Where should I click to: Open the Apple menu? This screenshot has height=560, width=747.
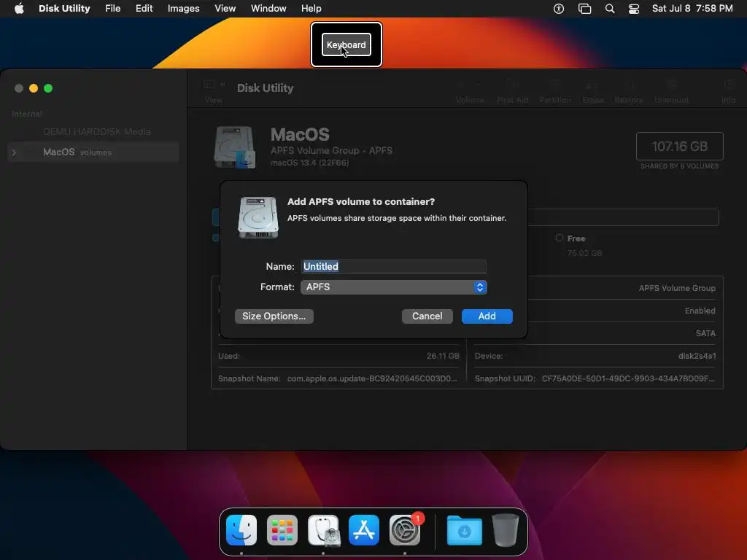[19, 9]
